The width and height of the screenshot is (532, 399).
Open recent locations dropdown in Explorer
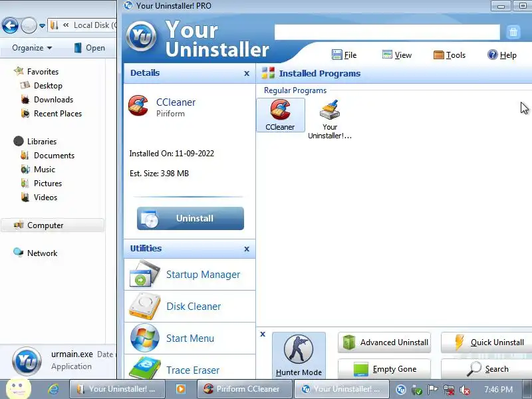tap(42, 26)
